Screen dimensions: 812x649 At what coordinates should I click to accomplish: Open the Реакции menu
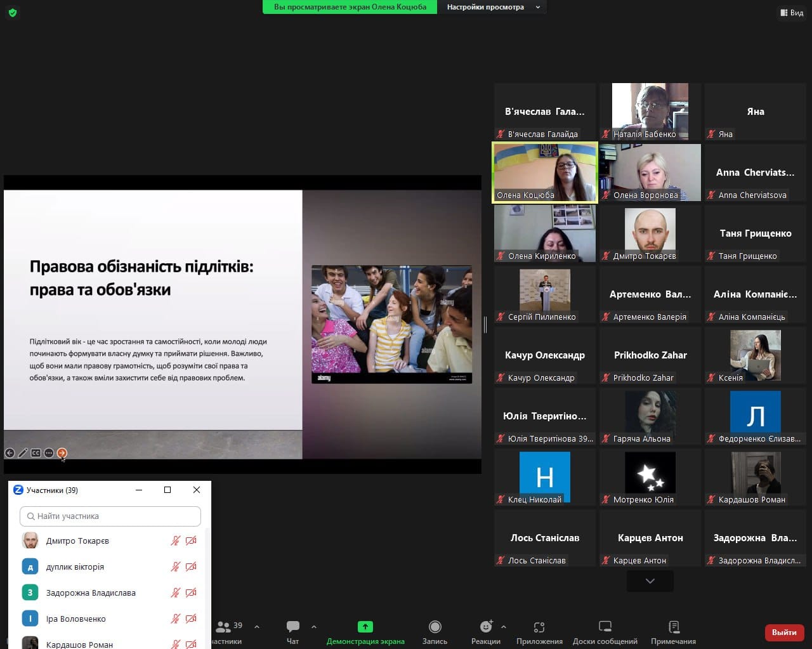click(x=486, y=632)
